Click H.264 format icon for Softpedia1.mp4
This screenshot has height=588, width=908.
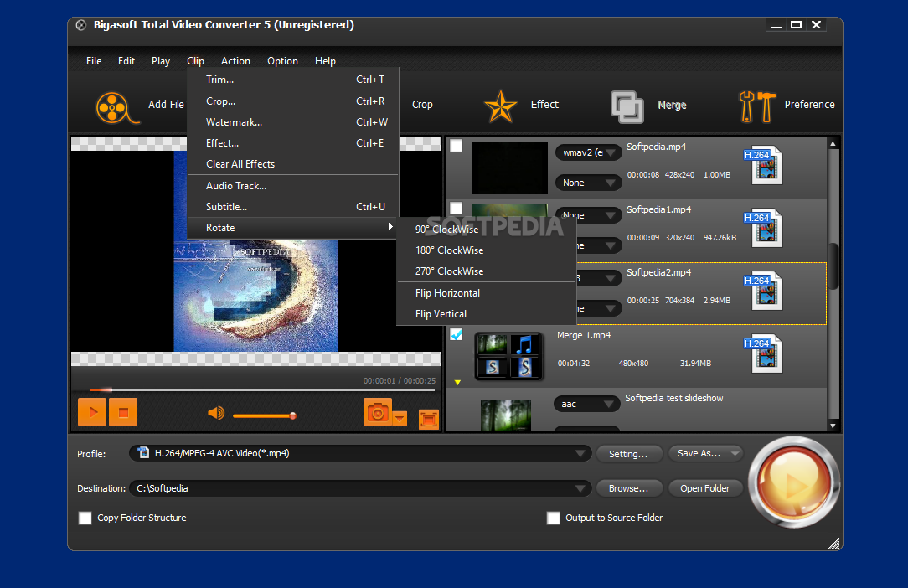click(x=762, y=228)
